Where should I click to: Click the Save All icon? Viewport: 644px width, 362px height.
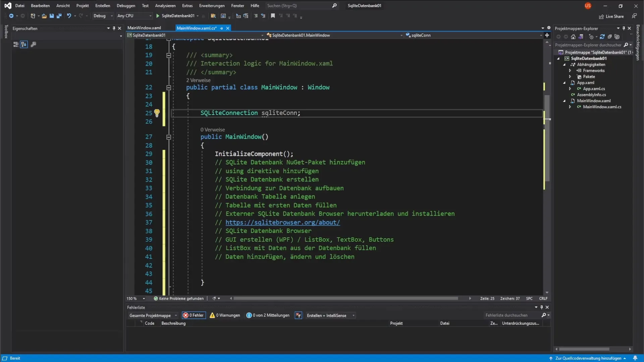[x=59, y=16]
